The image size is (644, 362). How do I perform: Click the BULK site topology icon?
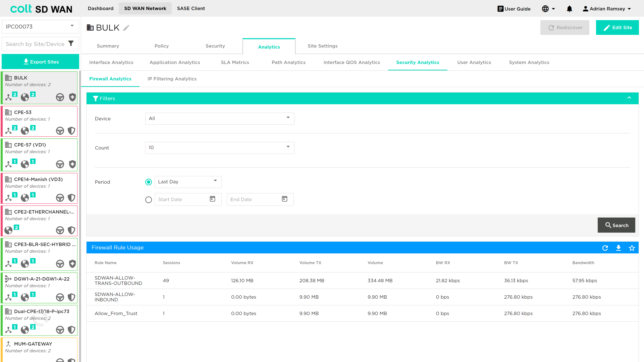click(x=9, y=97)
